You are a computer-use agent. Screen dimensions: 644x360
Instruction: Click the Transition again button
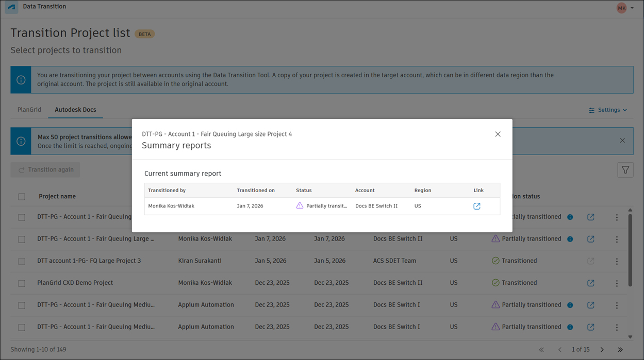[x=45, y=170]
